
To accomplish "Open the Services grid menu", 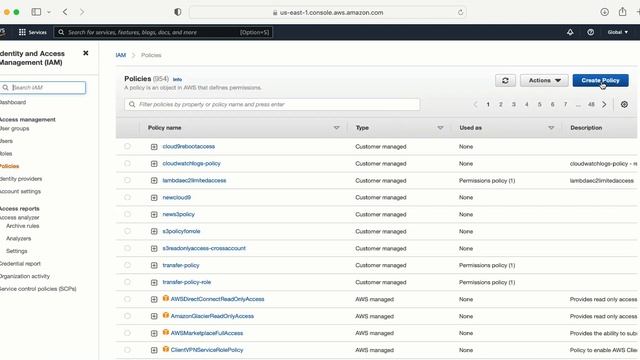I will point(33,32).
